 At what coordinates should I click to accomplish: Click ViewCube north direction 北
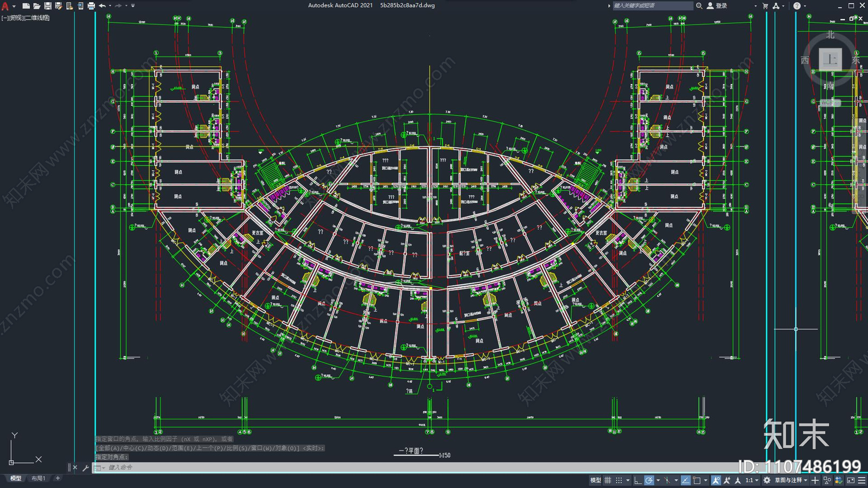tap(830, 35)
